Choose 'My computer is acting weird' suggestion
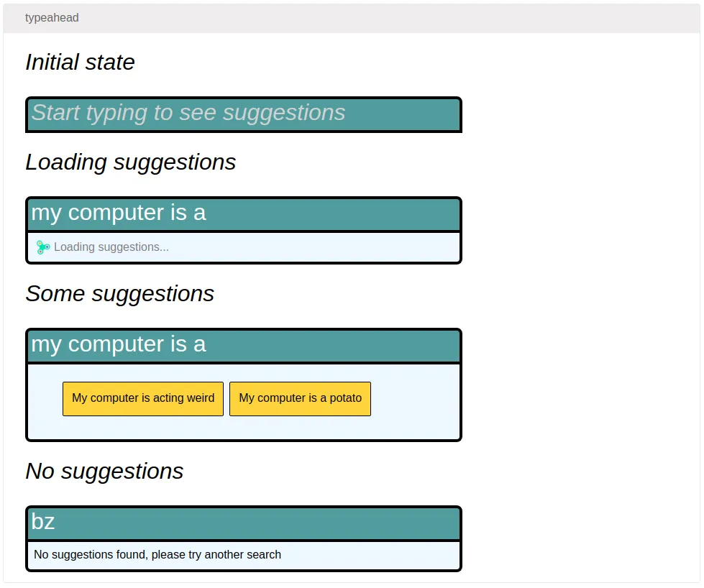Image resolution: width=704 pixels, height=588 pixels. click(143, 398)
